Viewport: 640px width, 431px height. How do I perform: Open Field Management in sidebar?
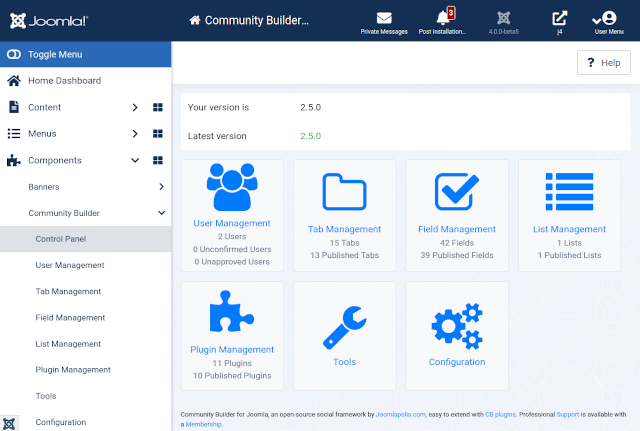pyautogui.click(x=70, y=318)
